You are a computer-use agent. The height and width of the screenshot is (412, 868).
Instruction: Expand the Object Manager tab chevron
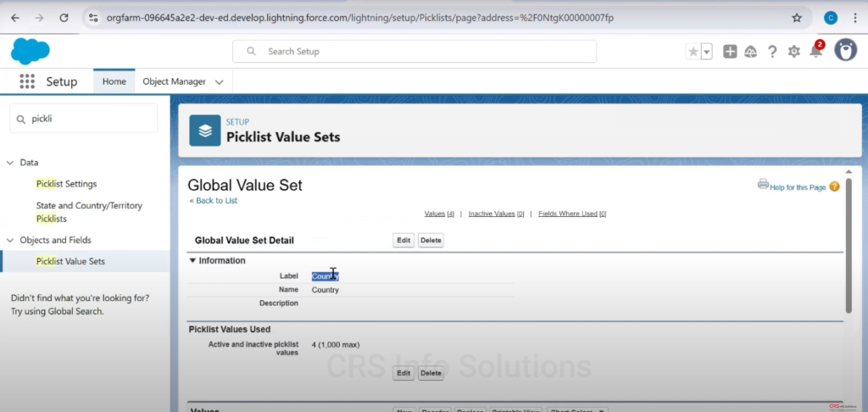click(x=220, y=82)
